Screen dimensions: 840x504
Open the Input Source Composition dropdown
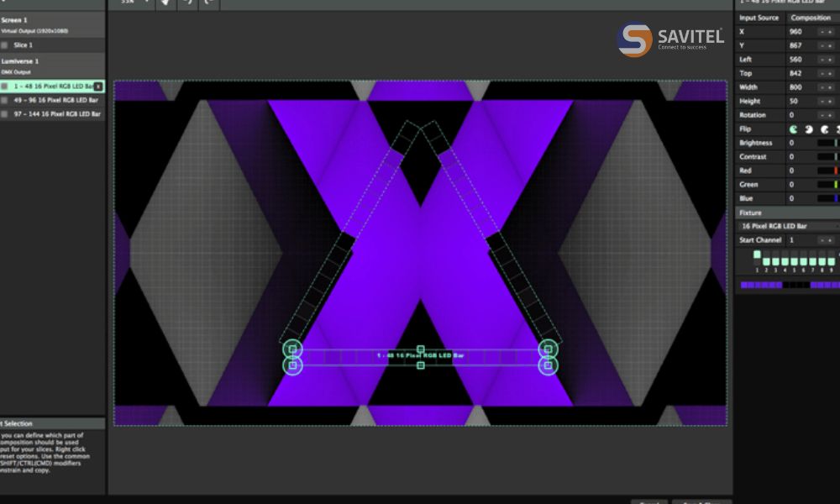811,18
